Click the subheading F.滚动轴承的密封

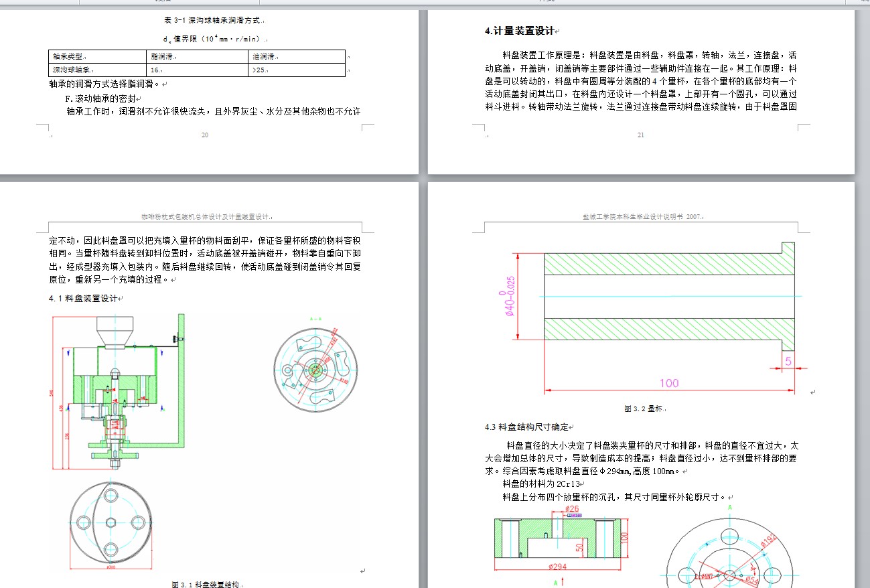pos(100,98)
